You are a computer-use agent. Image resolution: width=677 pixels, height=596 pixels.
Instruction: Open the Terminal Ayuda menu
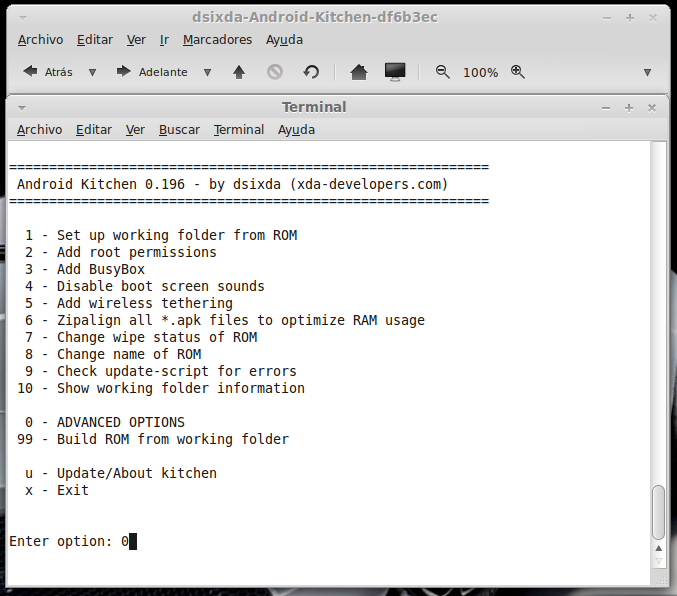(x=296, y=130)
